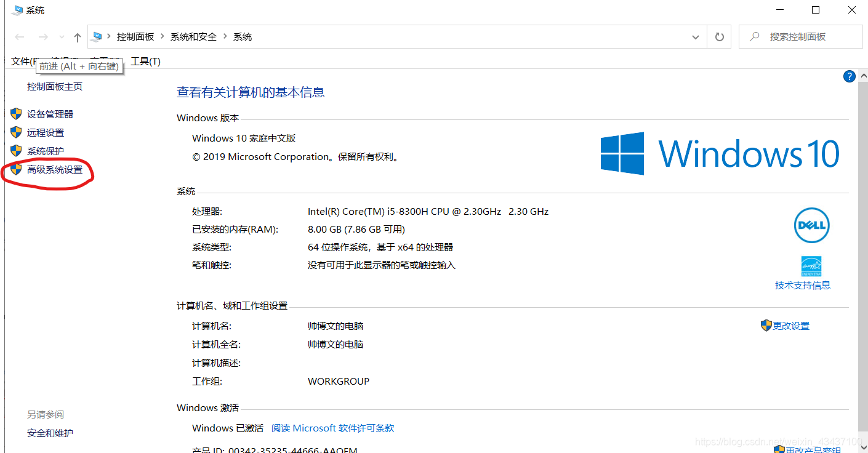Click the Windows 已激活 text
This screenshot has width=868, height=453.
click(228, 428)
